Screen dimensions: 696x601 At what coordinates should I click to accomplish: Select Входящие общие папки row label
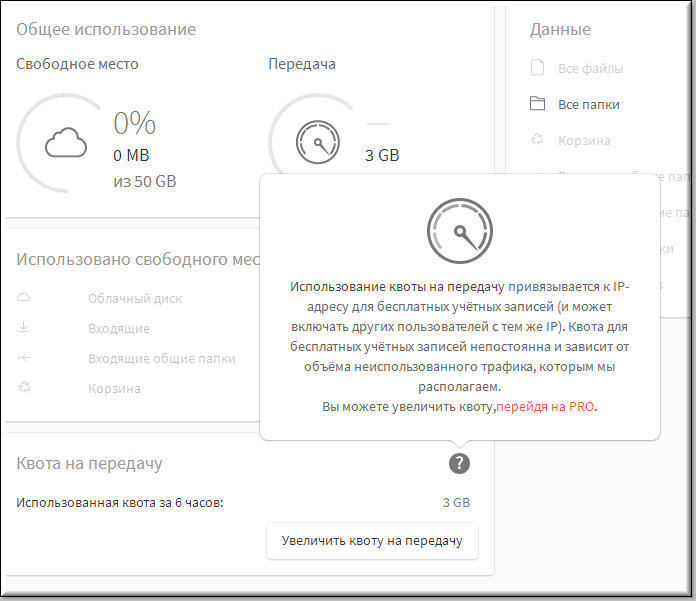(162, 358)
